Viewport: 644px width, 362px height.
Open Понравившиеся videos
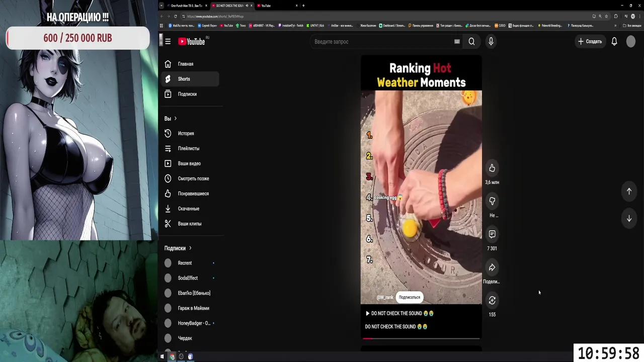(x=191, y=194)
